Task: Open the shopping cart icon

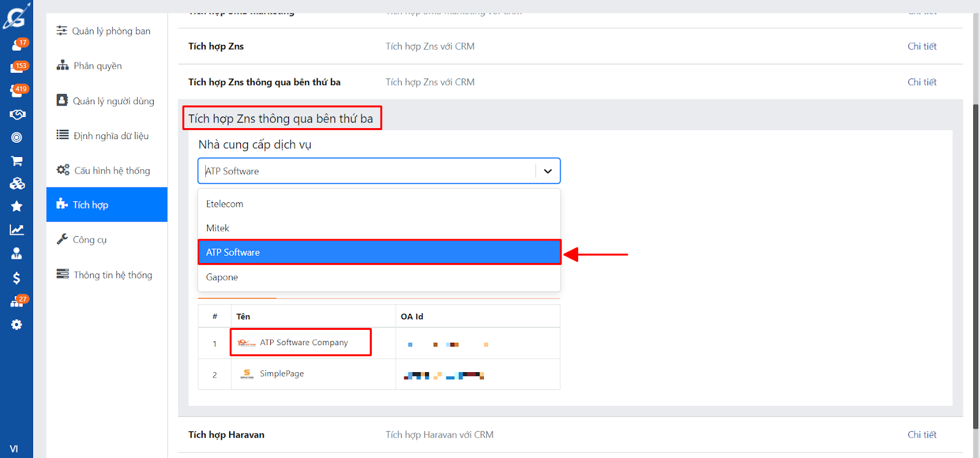Action: [x=17, y=161]
